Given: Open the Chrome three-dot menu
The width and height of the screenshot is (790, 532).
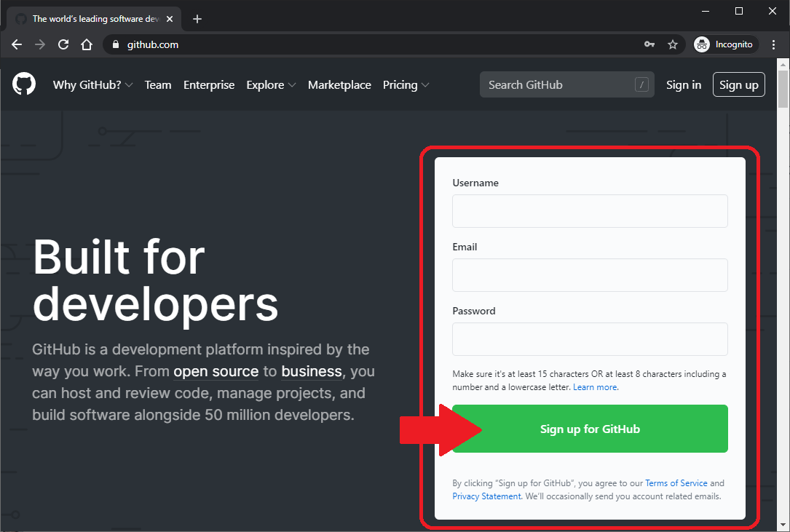Looking at the screenshot, I should click(774, 44).
